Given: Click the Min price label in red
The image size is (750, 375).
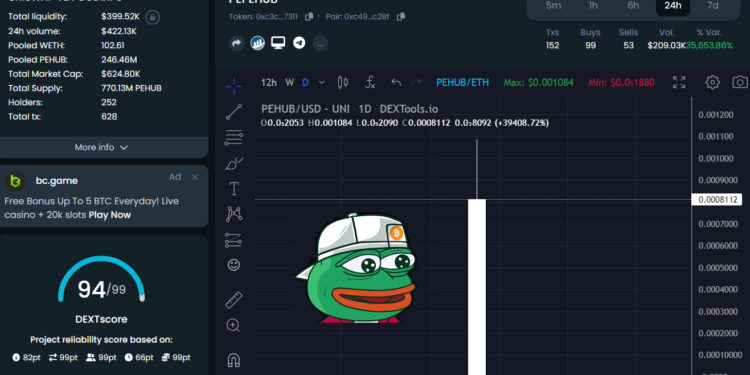Looking at the screenshot, I should pyautogui.click(x=621, y=82).
